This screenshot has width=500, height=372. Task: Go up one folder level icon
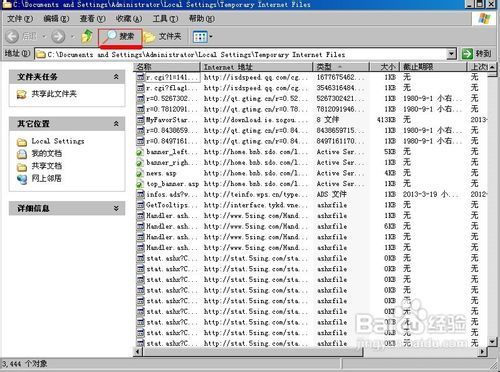click(87, 36)
